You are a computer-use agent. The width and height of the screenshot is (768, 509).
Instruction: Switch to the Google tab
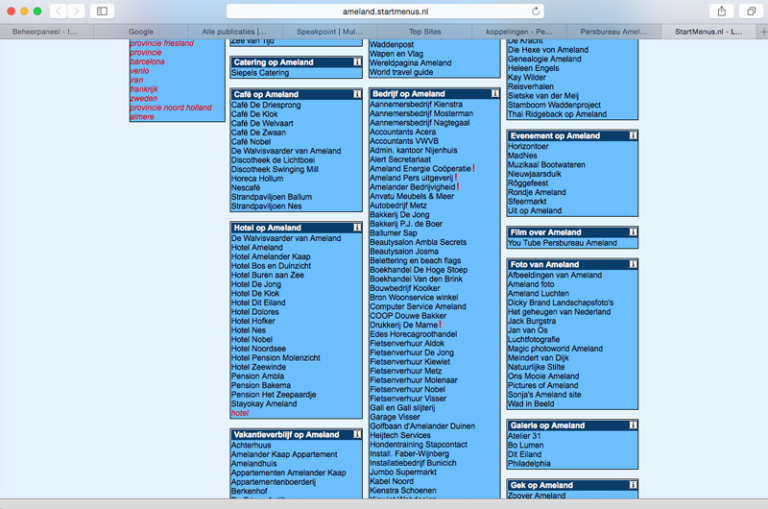coord(141,32)
